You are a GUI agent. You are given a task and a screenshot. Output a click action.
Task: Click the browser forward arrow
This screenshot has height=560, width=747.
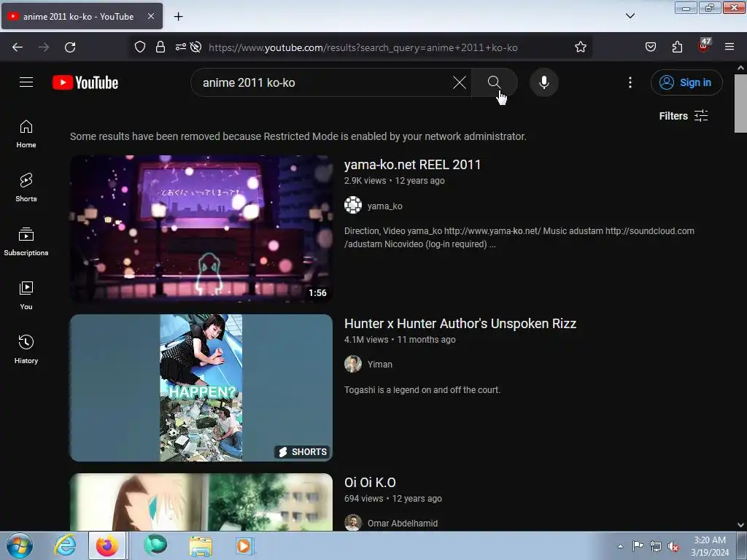click(x=44, y=47)
